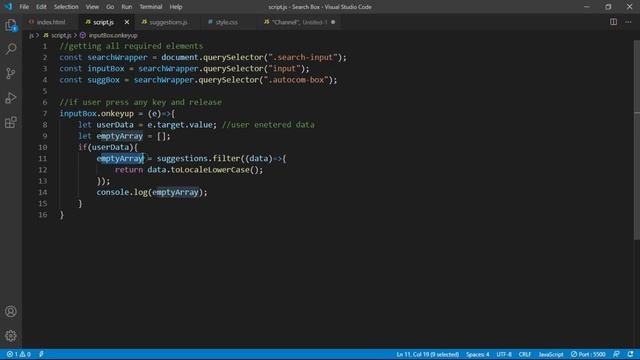Open the editor More Actions ellipsis
This screenshot has height=360, width=640.
[628, 22]
